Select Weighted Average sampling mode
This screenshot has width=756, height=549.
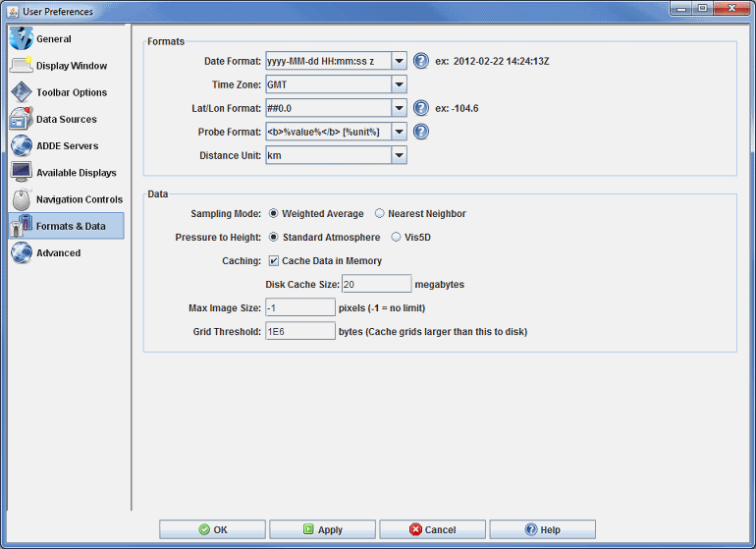point(273,213)
